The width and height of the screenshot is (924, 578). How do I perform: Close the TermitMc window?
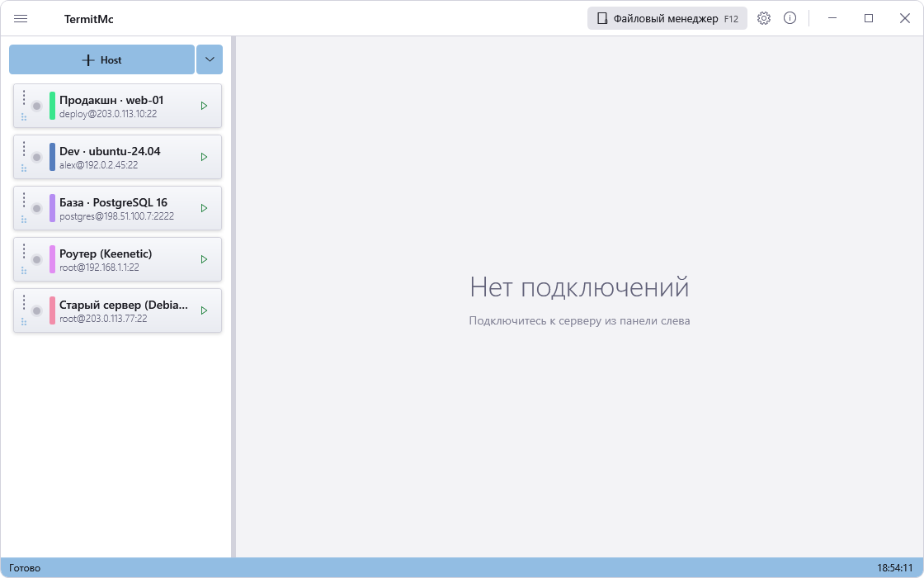pos(905,18)
